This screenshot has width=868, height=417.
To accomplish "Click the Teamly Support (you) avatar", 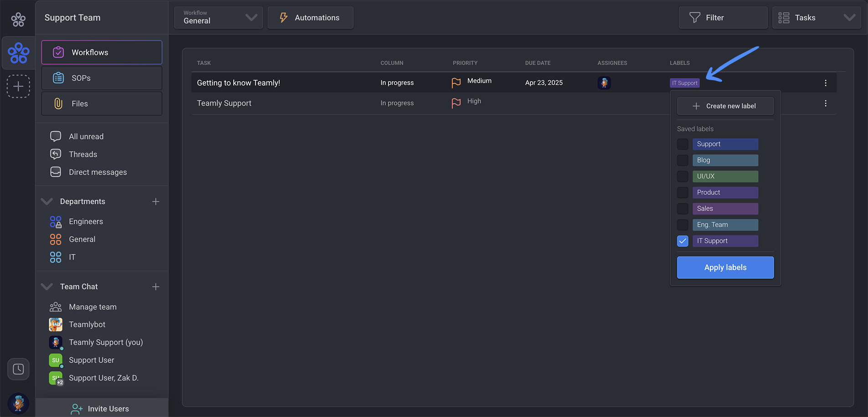I will [x=56, y=342].
